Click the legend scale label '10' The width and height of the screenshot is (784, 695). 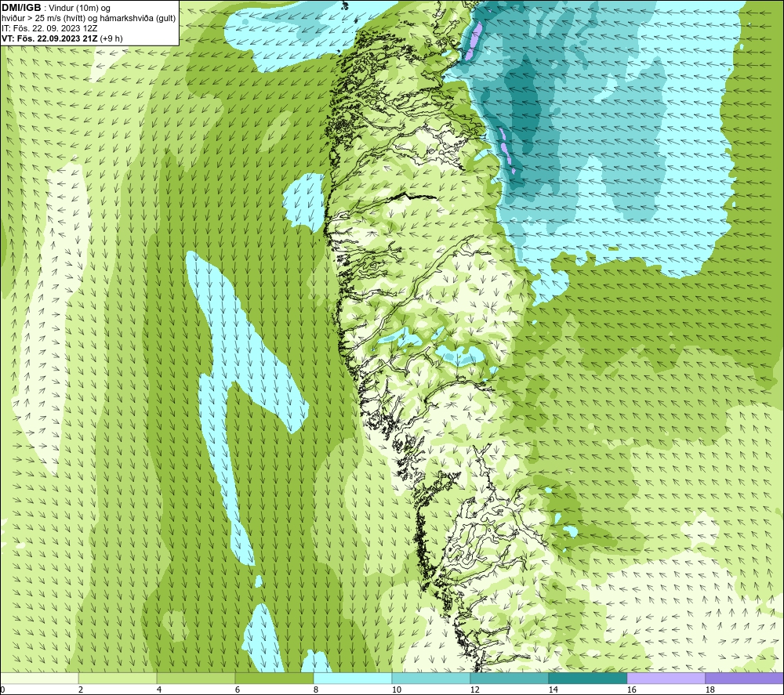(396, 690)
